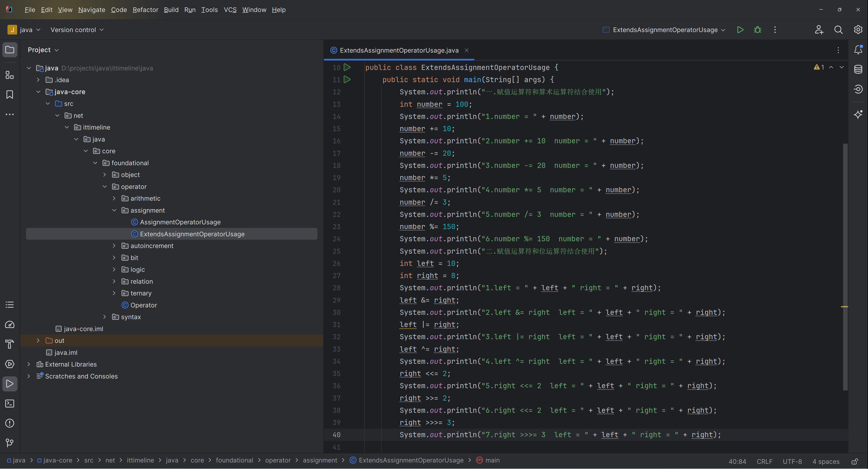Open the Project tool window folder icon
This screenshot has height=469, width=868.
(10, 50)
